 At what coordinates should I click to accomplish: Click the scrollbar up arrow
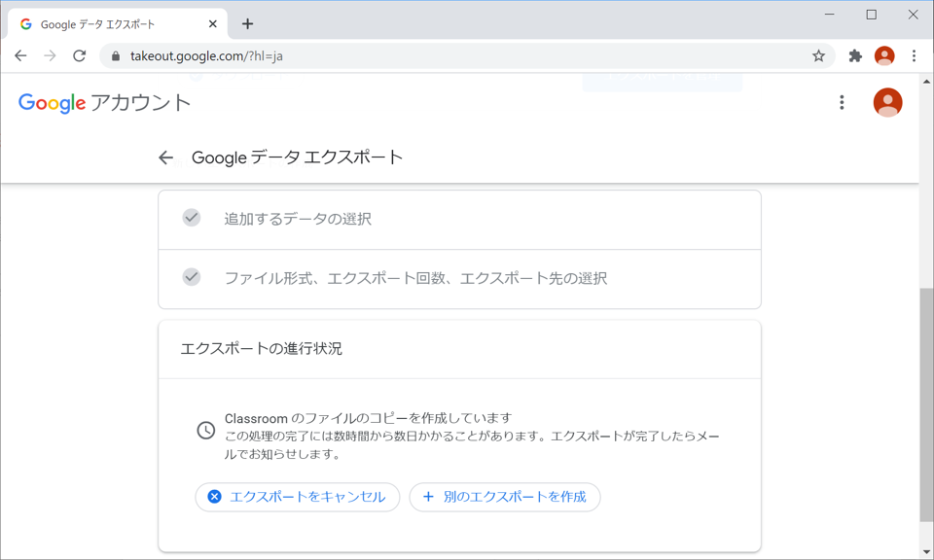926,81
